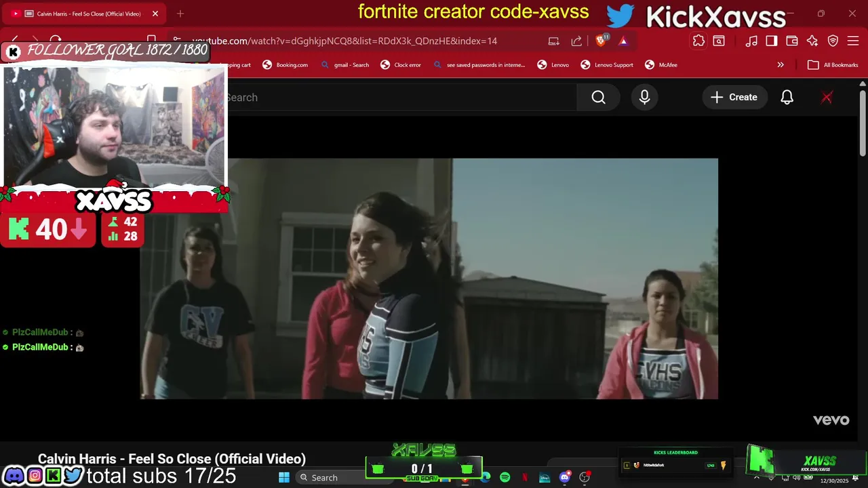Click the Instagram icon in stream overlay
The width and height of the screenshot is (868, 488).
click(34, 476)
